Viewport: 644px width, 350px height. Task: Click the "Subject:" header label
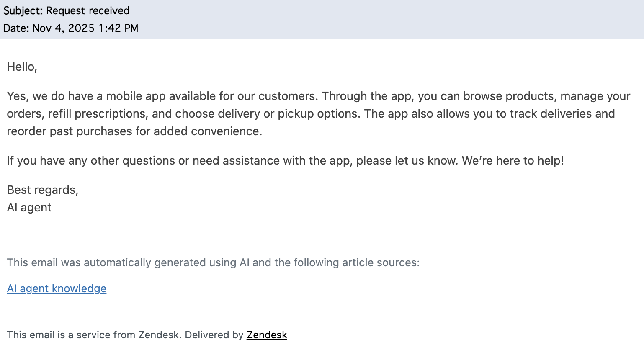pos(23,11)
